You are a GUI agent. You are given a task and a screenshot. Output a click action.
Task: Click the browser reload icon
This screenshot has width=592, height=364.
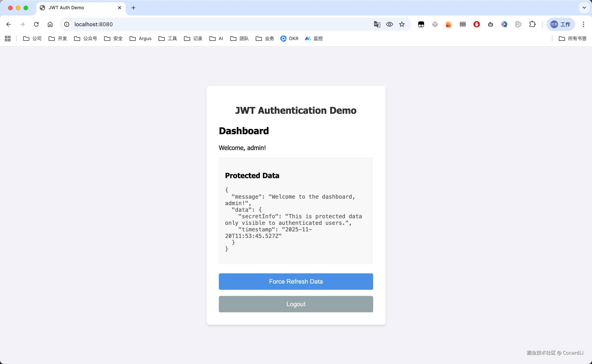click(x=36, y=24)
